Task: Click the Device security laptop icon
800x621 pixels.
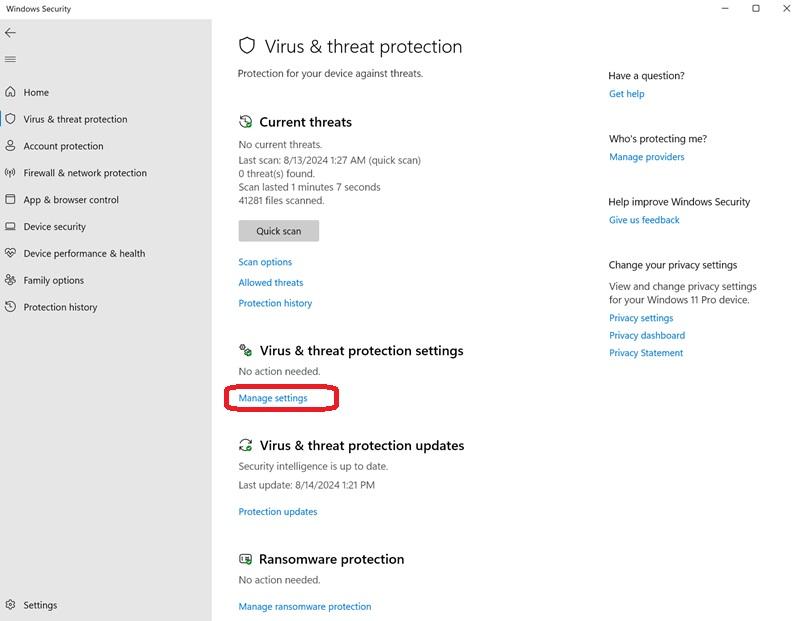Action: pos(11,227)
